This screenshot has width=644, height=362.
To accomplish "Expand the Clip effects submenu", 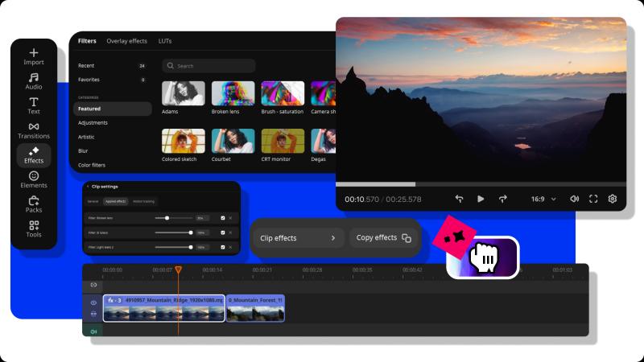I will coord(299,238).
